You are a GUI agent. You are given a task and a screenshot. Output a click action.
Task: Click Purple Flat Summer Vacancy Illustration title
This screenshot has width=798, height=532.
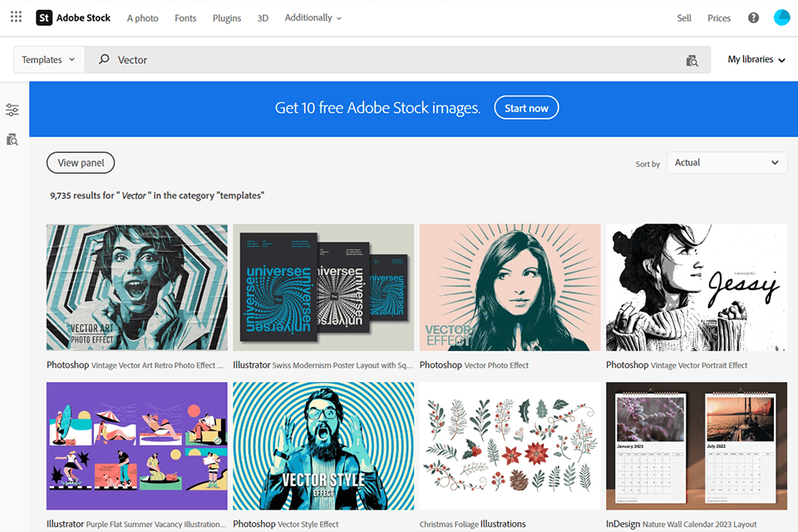pos(136,524)
